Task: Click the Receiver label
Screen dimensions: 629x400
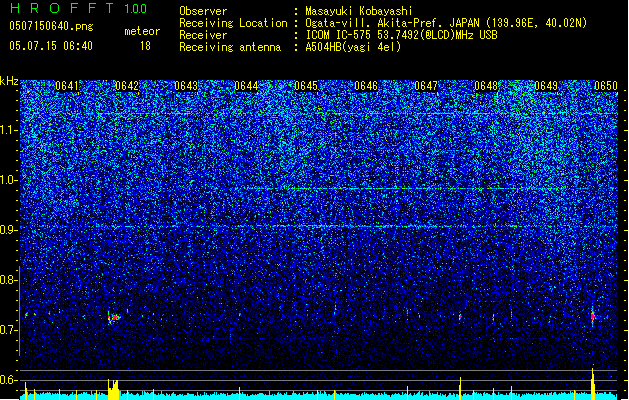Action: [x=203, y=35]
